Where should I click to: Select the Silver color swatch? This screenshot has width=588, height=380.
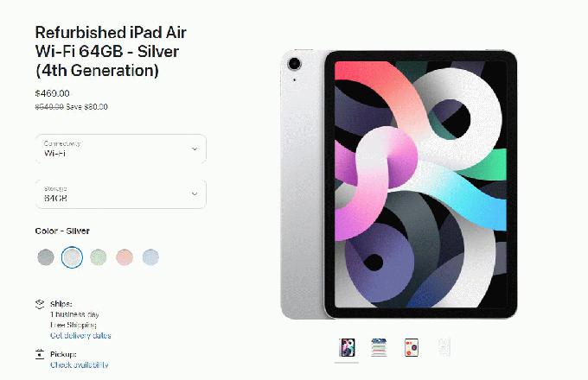pyautogui.click(x=72, y=257)
